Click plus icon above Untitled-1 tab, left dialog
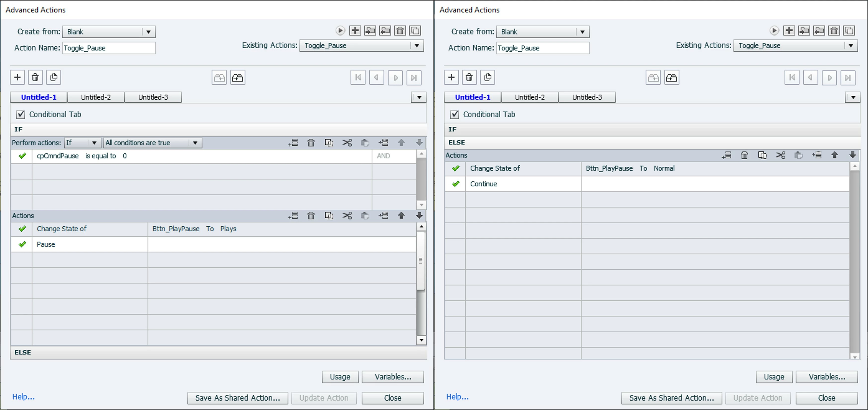868x410 pixels. pos(18,77)
